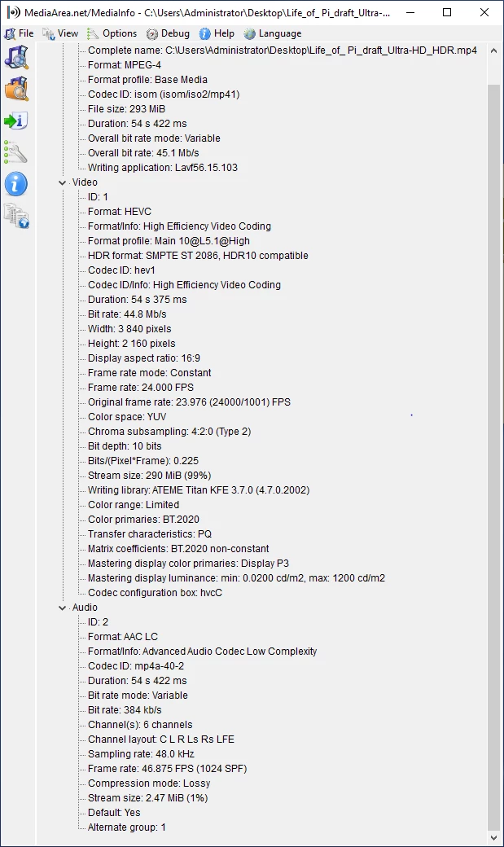
Task: Select 'Display aspect ratio: 16:9' row
Action: (143, 358)
